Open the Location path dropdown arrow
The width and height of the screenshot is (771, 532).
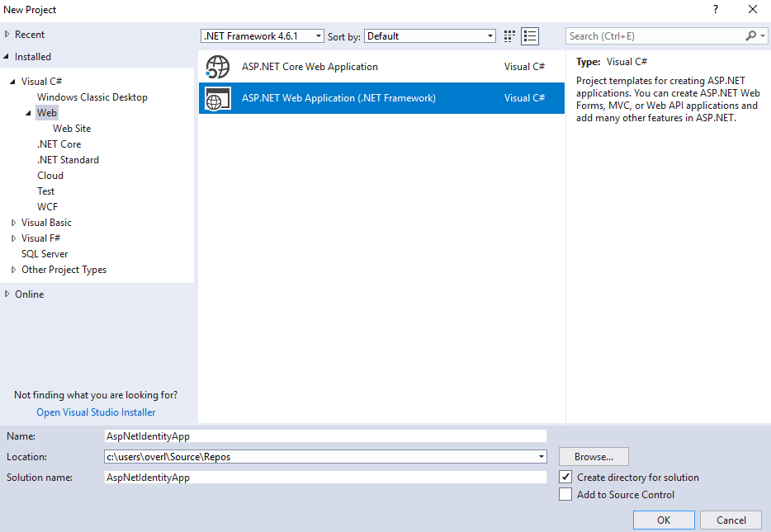click(541, 457)
